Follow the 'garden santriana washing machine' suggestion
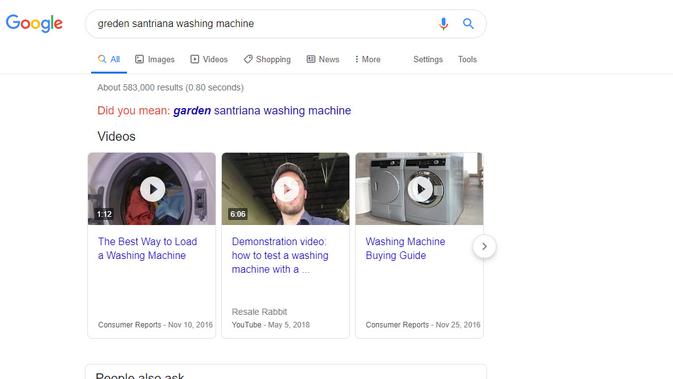This screenshot has height=379, width=673. click(x=262, y=111)
